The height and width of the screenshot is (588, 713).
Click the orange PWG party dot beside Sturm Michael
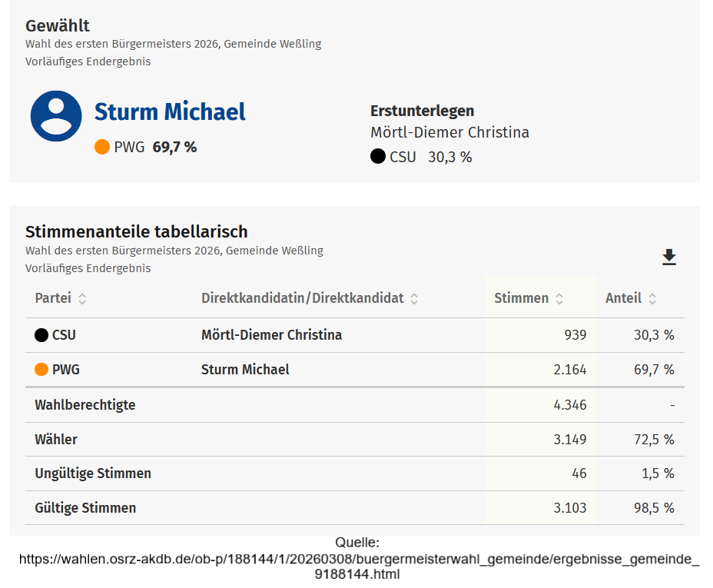pyautogui.click(x=102, y=146)
